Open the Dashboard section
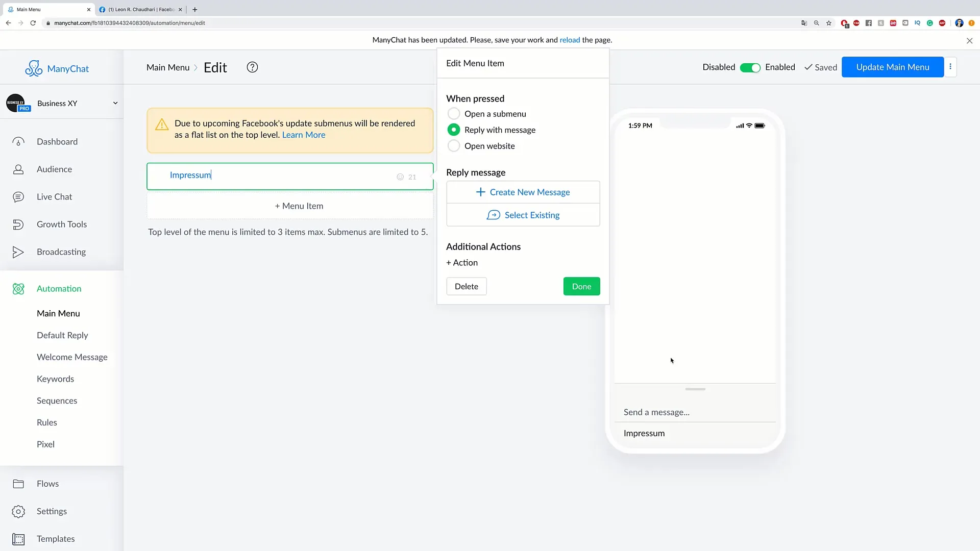This screenshot has height=551, width=980. tap(57, 141)
